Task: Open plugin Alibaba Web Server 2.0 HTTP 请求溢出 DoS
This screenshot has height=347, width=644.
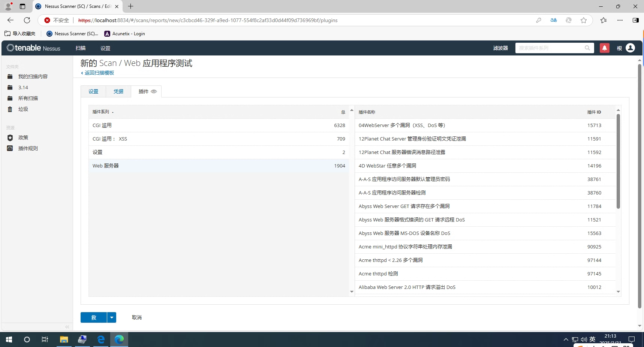Action: (x=485, y=287)
